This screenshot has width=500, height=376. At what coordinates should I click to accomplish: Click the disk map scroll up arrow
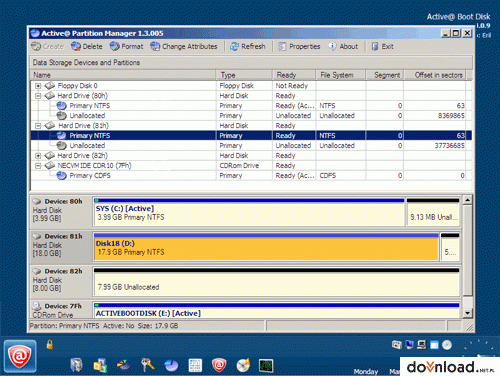pyautogui.click(x=467, y=200)
